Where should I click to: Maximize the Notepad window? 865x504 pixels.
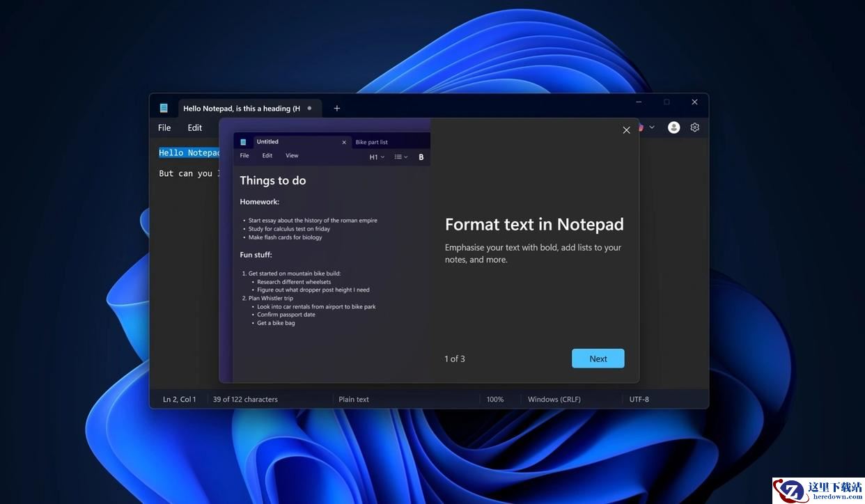point(667,102)
